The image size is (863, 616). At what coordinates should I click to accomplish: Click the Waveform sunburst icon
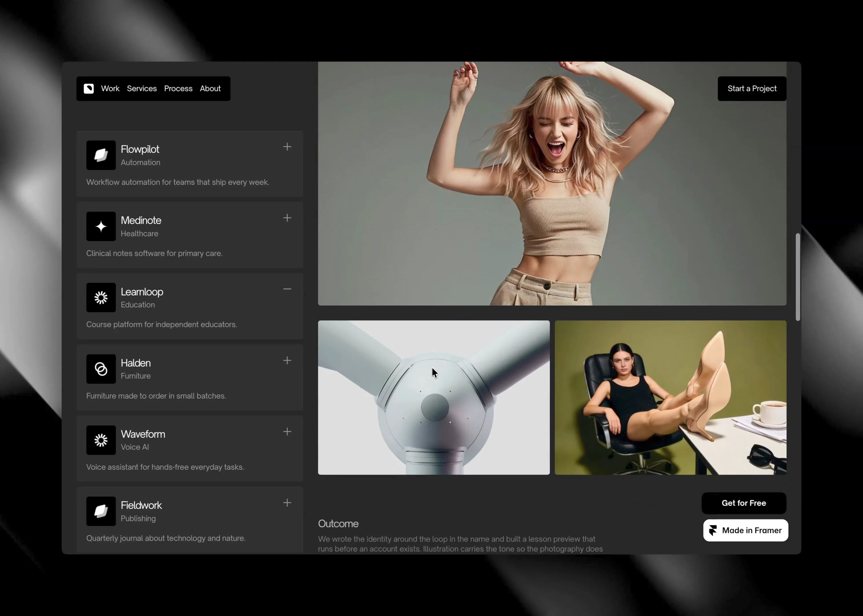(101, 440)
